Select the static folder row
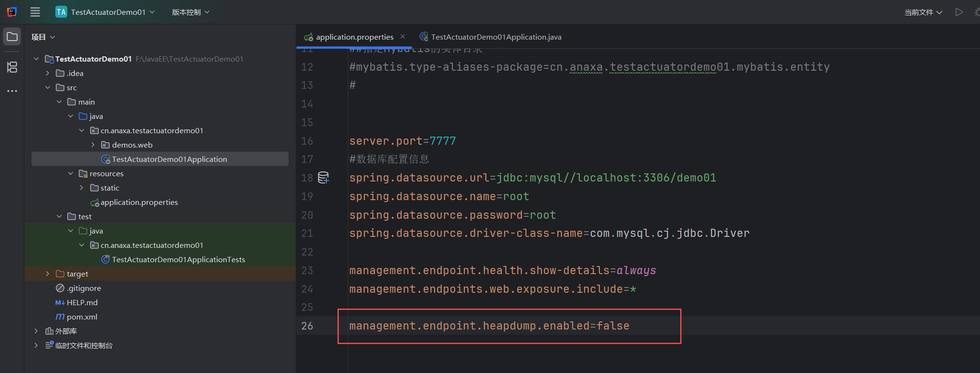This screenshot has height=373, width=980. tap(160, 188)
